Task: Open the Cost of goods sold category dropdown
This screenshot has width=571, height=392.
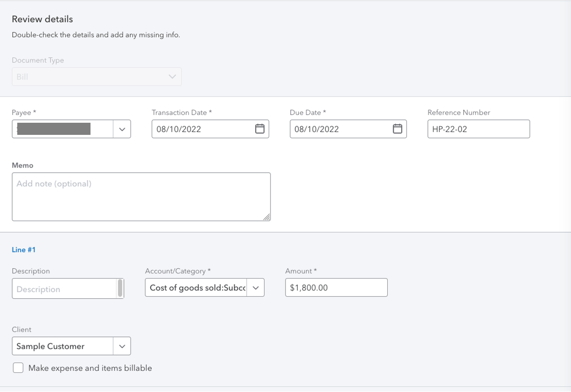Action: [x=256, y=287]
